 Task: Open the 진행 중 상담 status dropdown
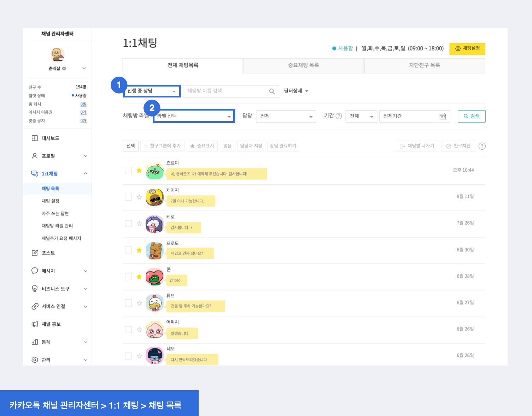[x=152, y=91]
